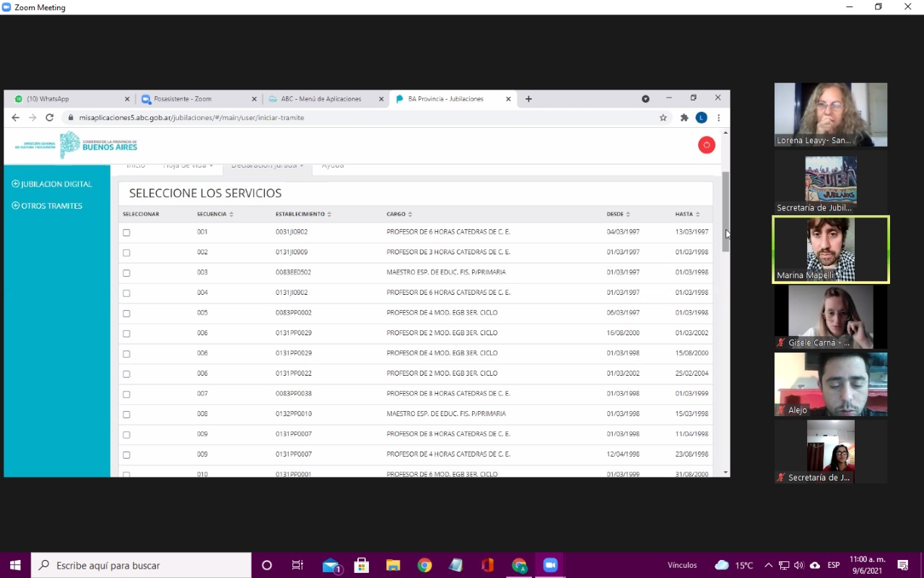The width and height of the screenshot is (924, 578).
Task: Expand the JUBILACION DIGITAL sidebar section
Action: coord(52,184)
